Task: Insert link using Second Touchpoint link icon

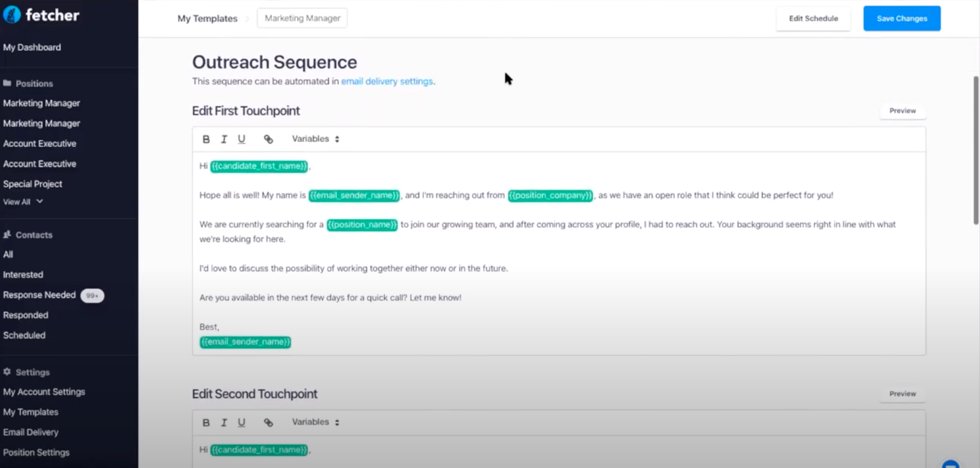Action: pyautogui.click(x=268, y=422)
